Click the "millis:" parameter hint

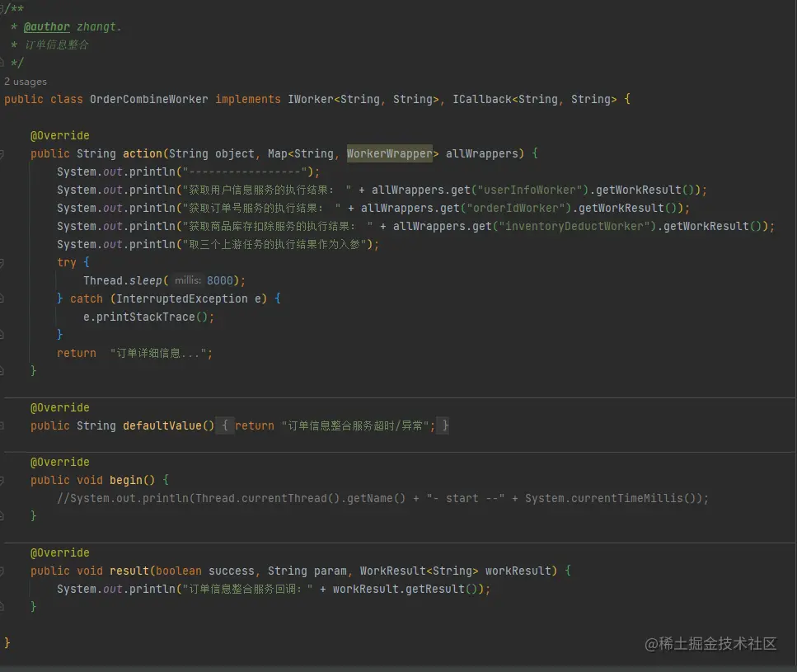(x=188, y=280)
